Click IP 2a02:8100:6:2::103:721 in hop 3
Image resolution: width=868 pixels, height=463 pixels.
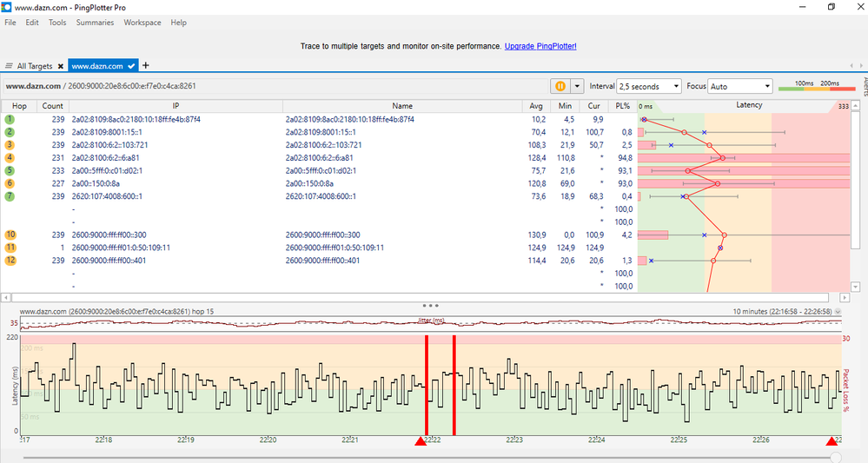(109, 145)
